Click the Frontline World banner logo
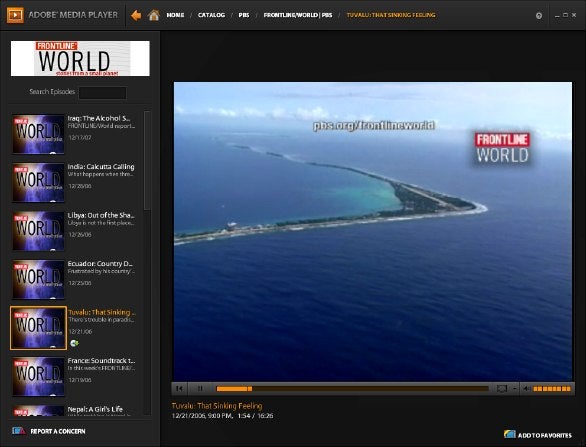Viewport: 586px width, 447px height. (80, 59)
